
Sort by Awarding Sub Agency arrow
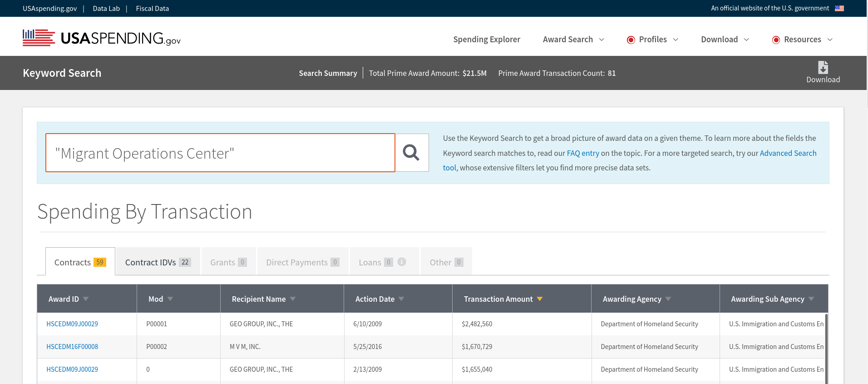tap(811, 299)
